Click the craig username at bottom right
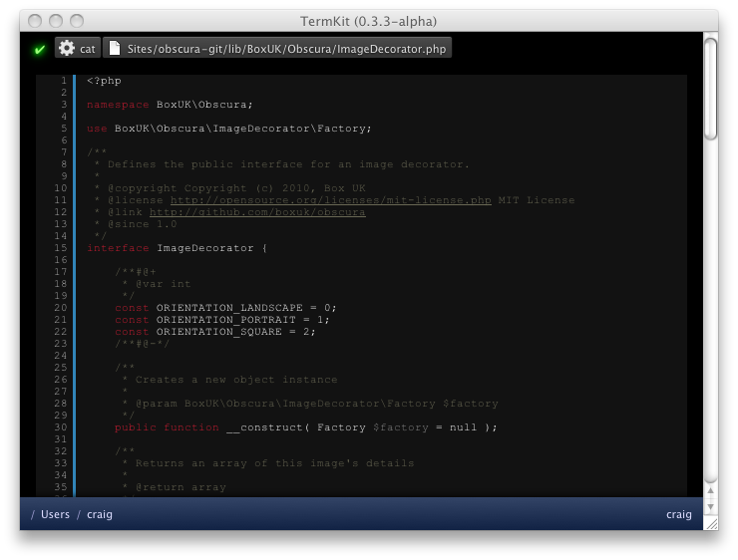The image size is (738, 560). tap(679, 514)
